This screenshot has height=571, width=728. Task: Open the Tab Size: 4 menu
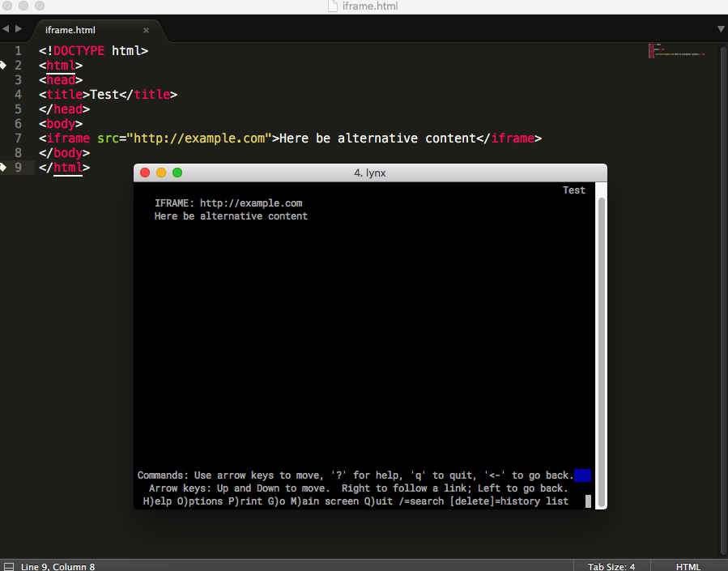(x=610, y=566)
